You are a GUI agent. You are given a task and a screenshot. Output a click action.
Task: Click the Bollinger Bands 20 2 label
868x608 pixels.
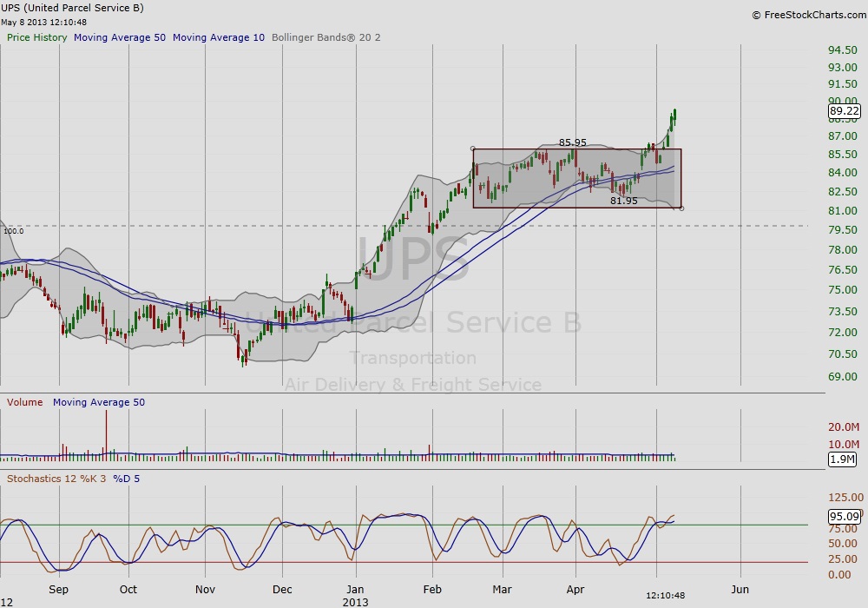click(326, 37)
